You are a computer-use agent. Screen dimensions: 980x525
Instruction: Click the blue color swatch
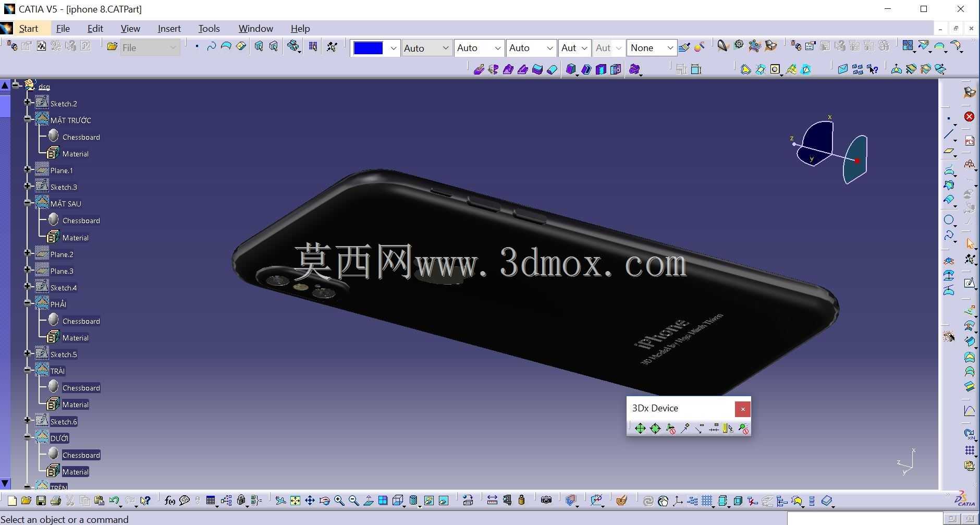click(x=368, y=48)
